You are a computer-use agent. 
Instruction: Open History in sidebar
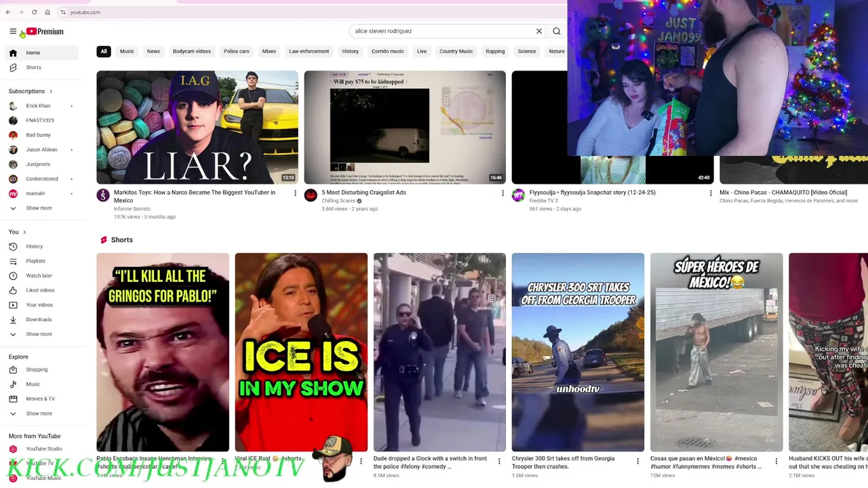pos(41,247)
